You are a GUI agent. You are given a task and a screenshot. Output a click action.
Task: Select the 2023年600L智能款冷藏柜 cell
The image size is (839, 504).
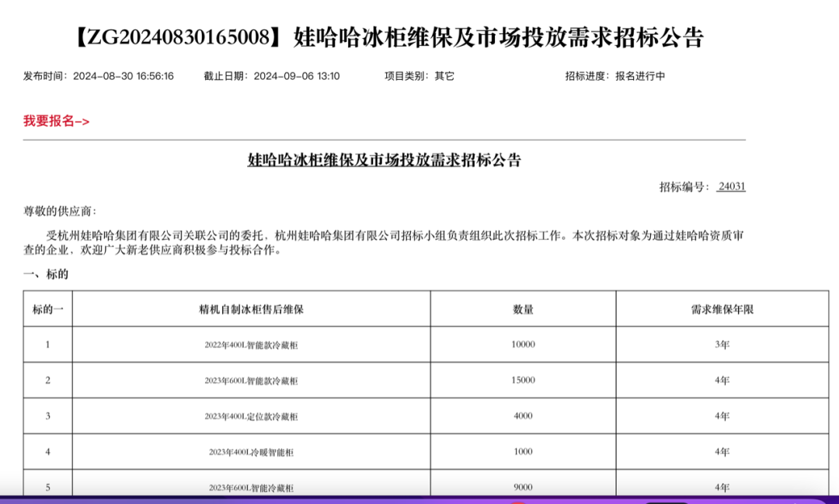[251, 381]
